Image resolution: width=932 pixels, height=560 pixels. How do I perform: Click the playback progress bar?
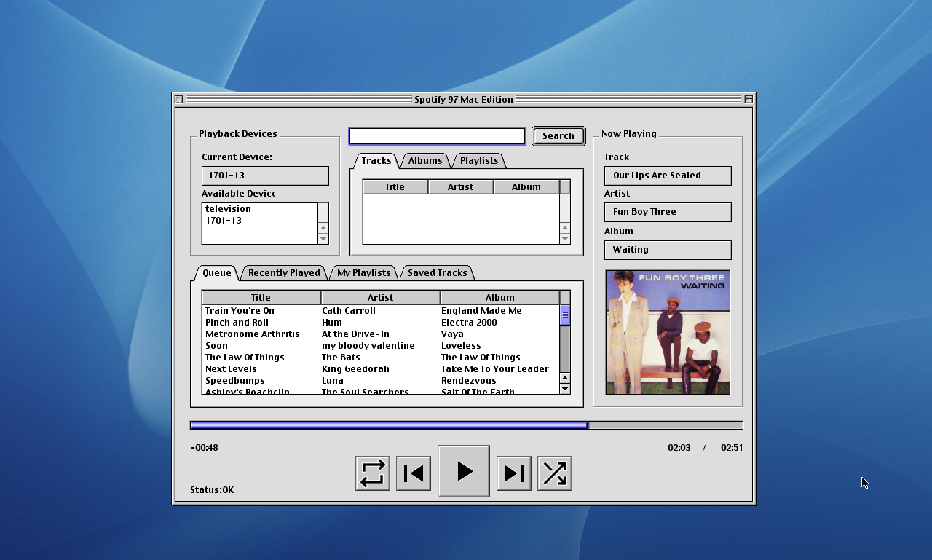[x=467, y=425]
